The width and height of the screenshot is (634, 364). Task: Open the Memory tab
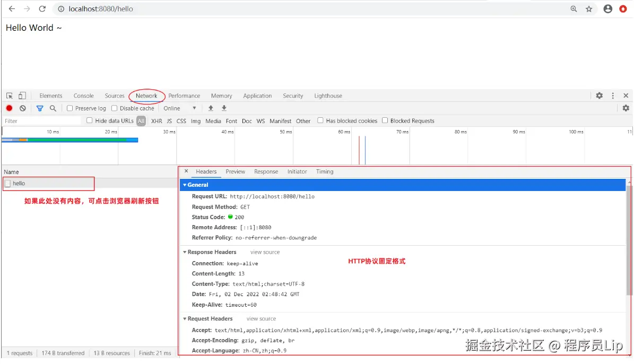(x=222, y=96)
